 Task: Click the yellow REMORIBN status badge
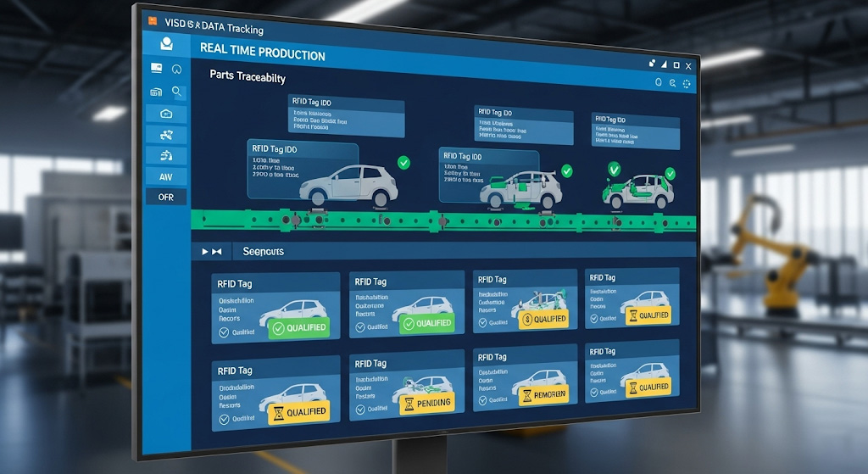click(543, 394)
